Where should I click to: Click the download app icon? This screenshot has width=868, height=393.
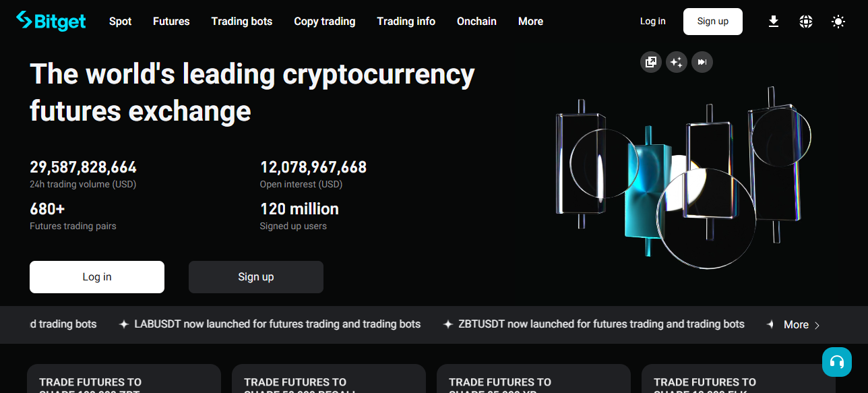tap(774, 22)
